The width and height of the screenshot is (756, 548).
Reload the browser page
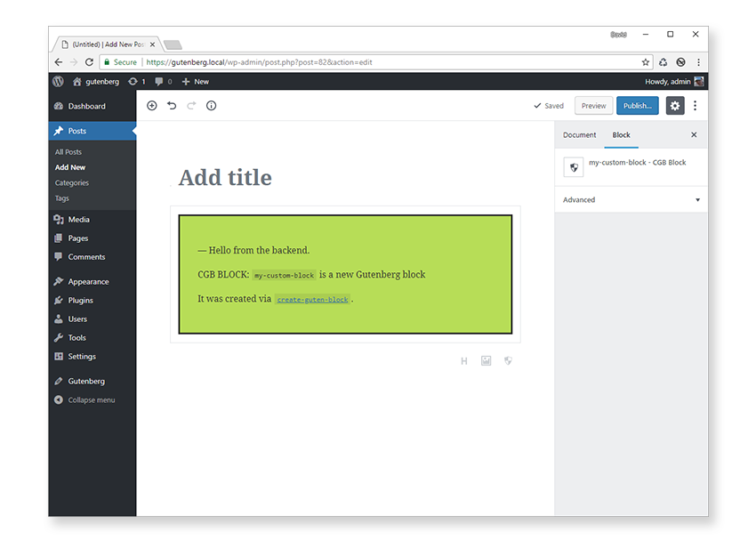point(89,62)
